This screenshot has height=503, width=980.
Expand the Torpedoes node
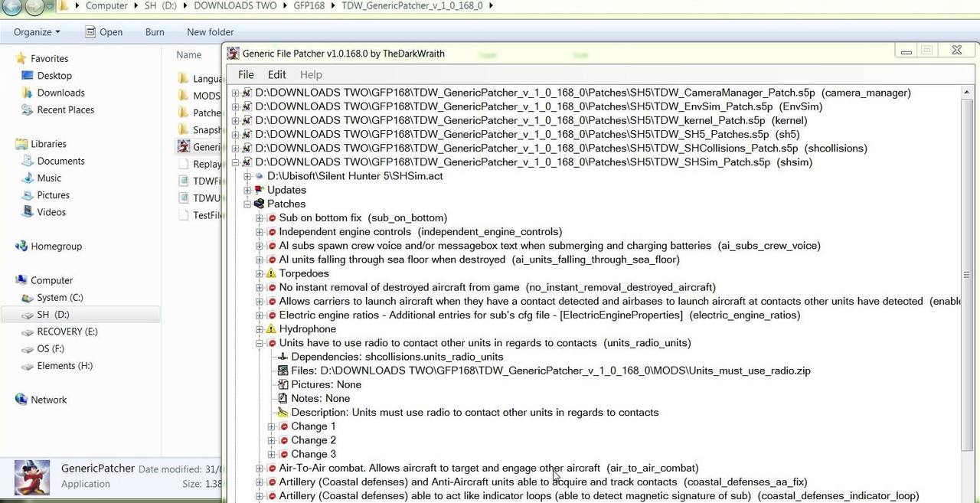(x=260, y=273)
